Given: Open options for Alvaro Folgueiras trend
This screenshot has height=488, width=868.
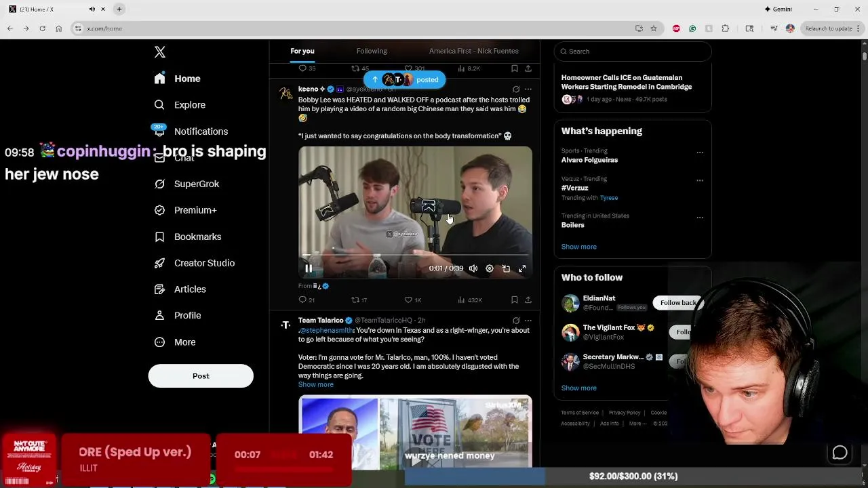Looking at the screenshot, I should click(x=700, y=152).
